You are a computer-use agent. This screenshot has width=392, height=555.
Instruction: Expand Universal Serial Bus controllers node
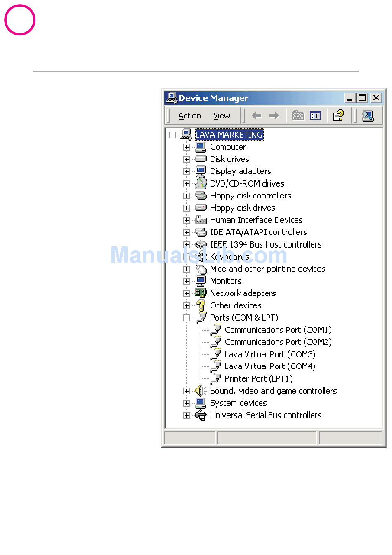187,416
